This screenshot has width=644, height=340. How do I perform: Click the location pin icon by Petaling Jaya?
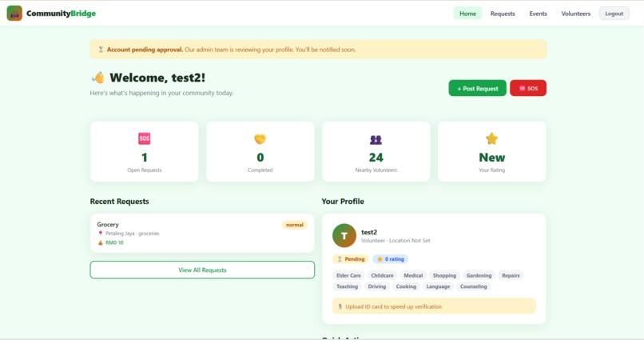100,233
